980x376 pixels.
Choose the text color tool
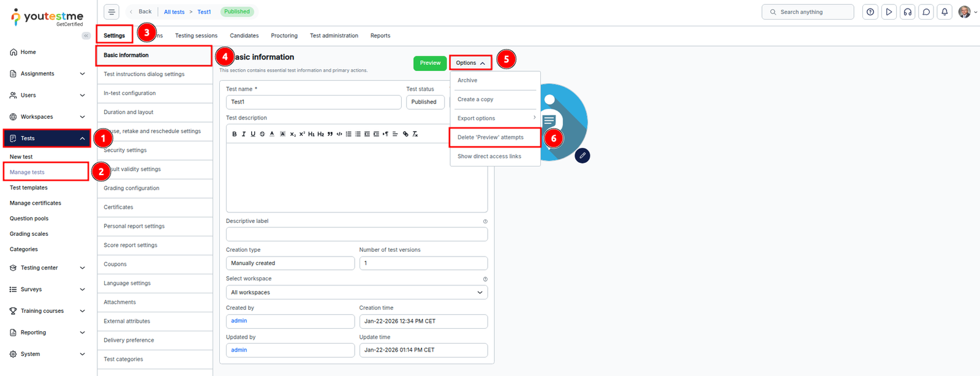point(272,134)
